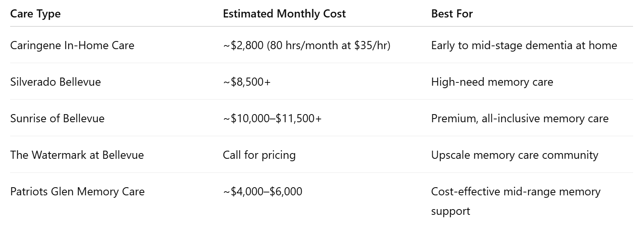Click Premium, all-inclusive memory care text
The height and width of the screenshot is (227, 644).
(520, 118)
